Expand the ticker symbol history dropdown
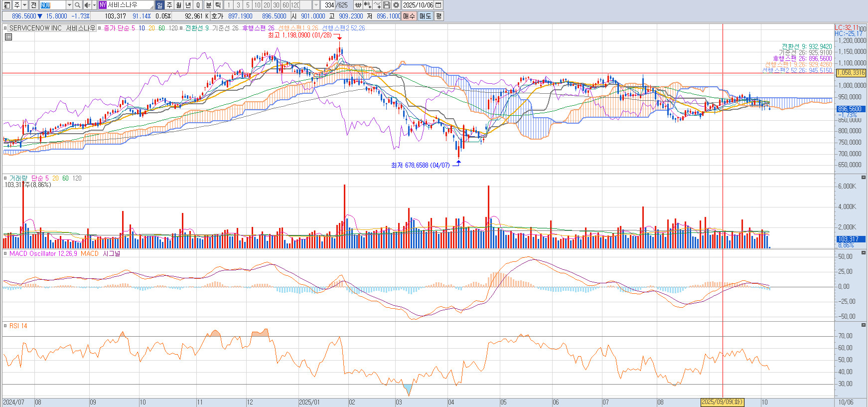 pos(69,5)
